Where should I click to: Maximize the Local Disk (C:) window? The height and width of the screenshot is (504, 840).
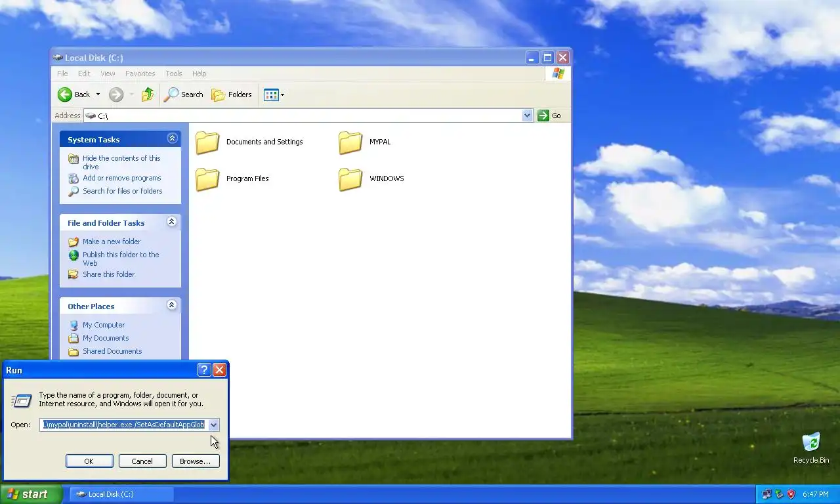[547, 58]
